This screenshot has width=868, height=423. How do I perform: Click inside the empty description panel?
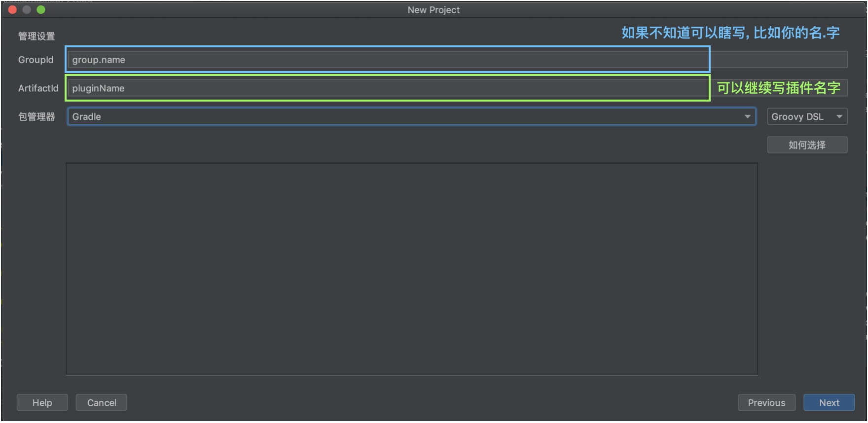tap(412, 269)
